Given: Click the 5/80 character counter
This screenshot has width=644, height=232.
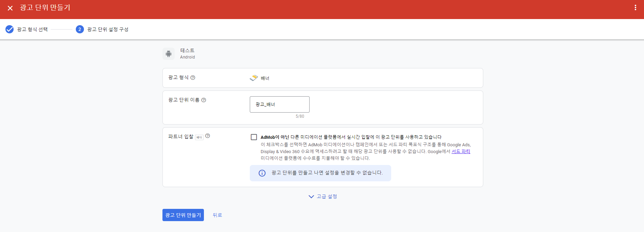Looking at the screenshot, I should [x=300, y=116].
